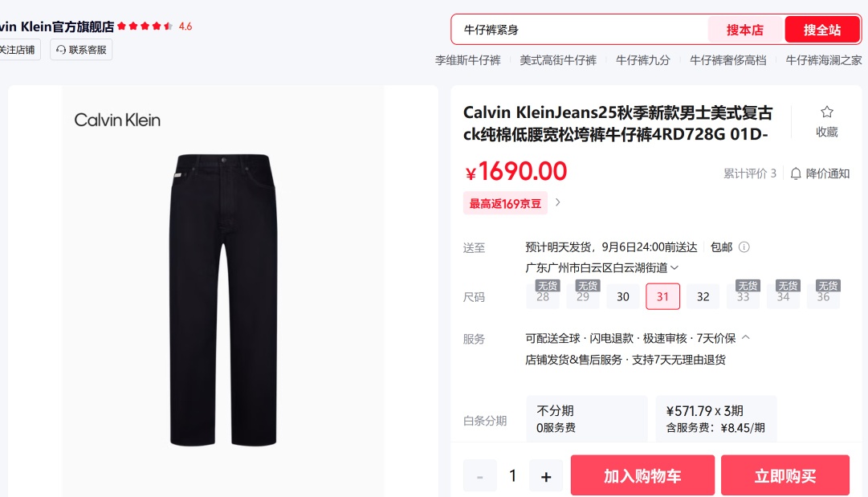This screenshot has width=868, height=497.
Task: Collapse the 服务 details chevron
Action: tap(746, 337)
